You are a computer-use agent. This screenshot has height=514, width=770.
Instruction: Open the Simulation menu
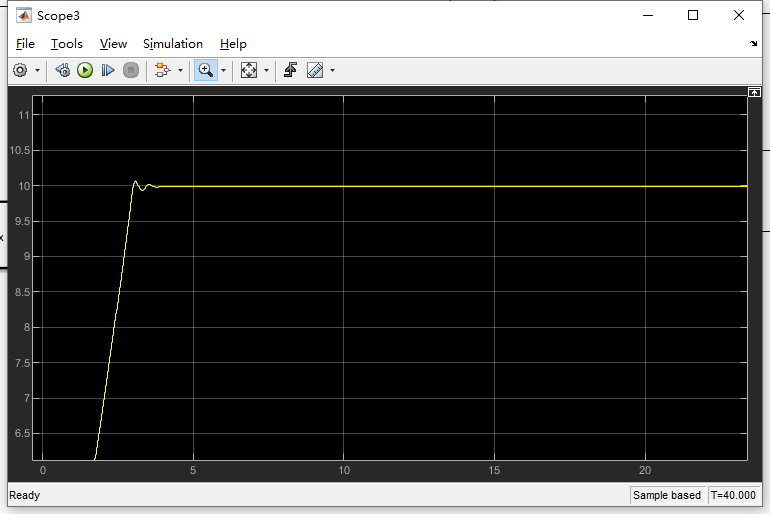173,44
